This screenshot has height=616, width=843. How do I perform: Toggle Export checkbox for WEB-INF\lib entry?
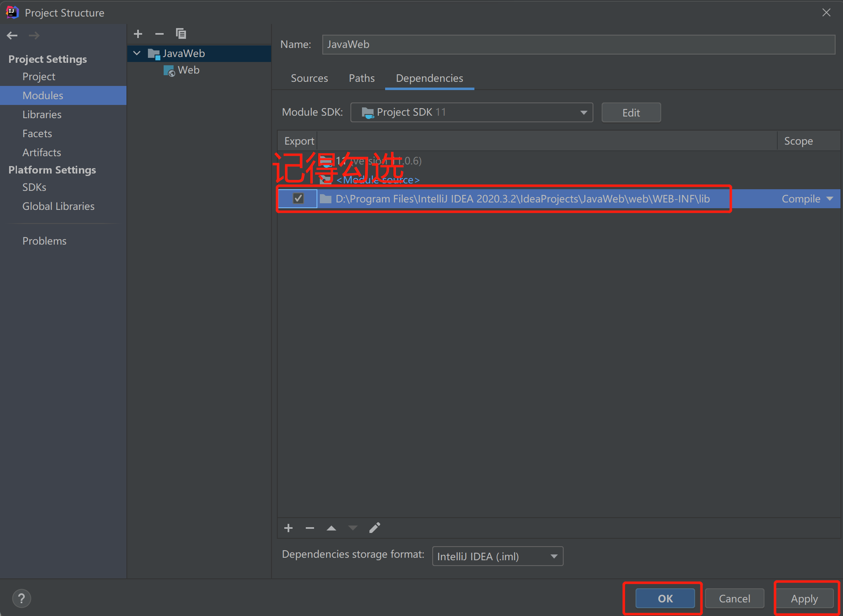click(x=298, y=199)
